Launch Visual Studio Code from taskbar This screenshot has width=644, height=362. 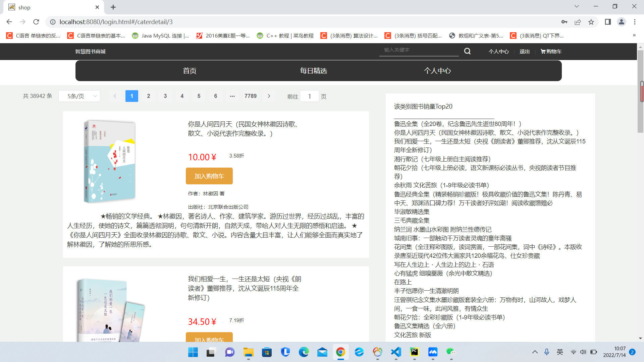point(396,352)
